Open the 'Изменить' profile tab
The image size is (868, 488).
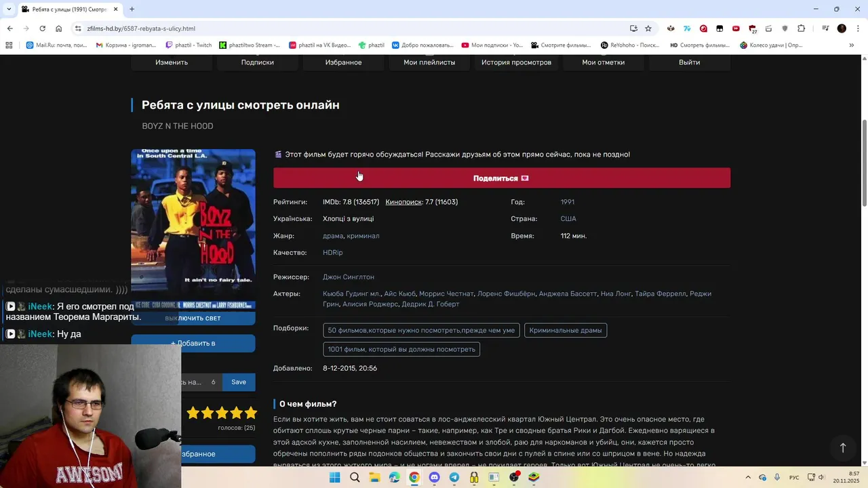coord(172,62)
